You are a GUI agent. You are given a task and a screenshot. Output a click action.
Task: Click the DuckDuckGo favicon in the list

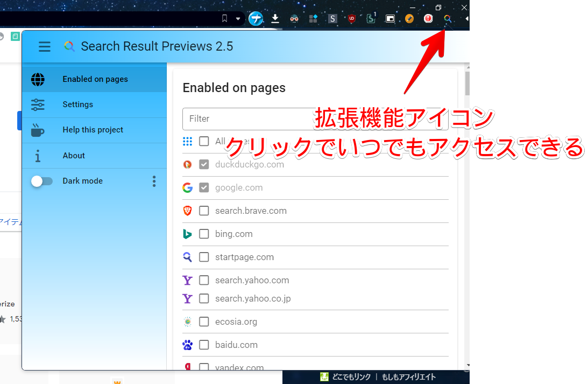tap(188, 164)
